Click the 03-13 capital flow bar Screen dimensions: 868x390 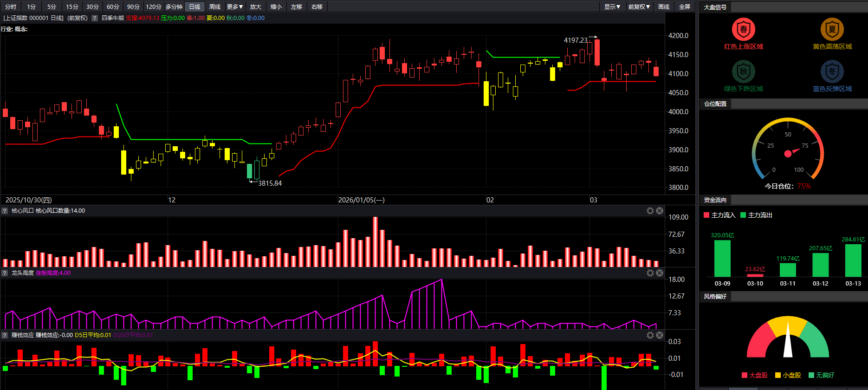853,260
